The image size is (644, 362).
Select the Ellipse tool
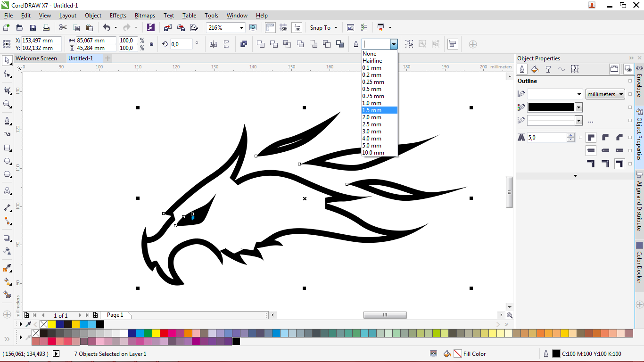(x=7, y=161)
